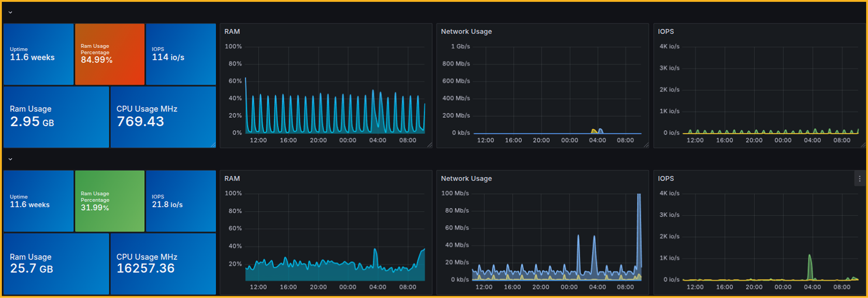The width and height of the screenshot is (868, 298).
Task: Select the green Ram Usage Percentage 31.99% tile
Action: [x=110, y=201]
